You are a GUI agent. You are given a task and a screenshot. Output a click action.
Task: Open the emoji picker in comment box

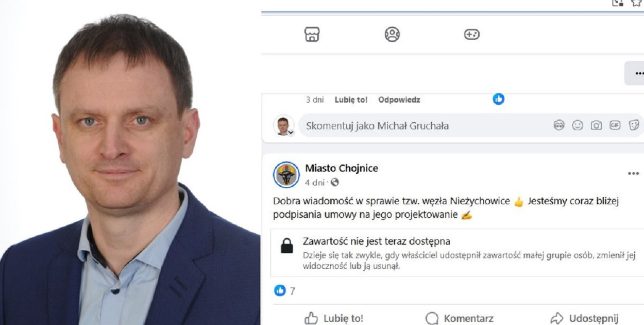tap(578, 125)
